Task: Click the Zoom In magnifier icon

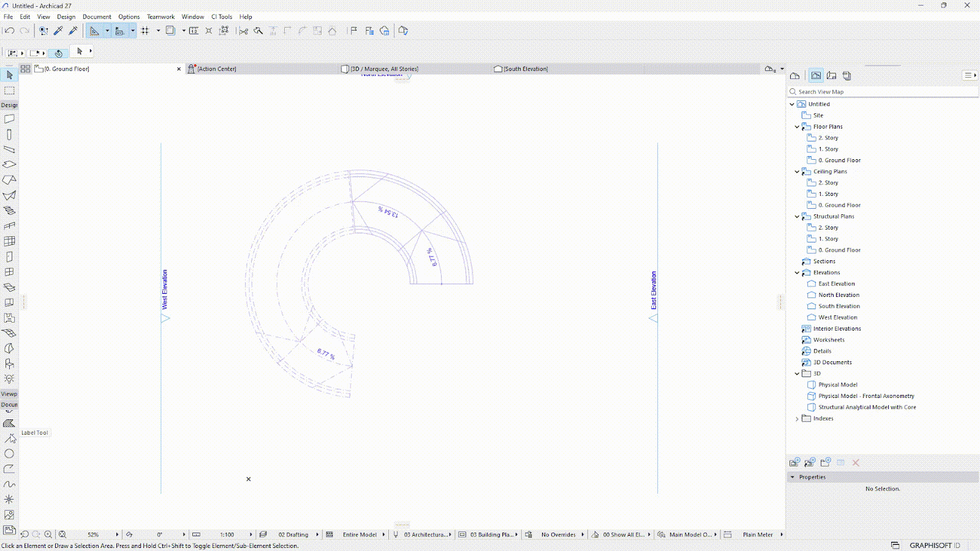Action: tap(48, 534)
